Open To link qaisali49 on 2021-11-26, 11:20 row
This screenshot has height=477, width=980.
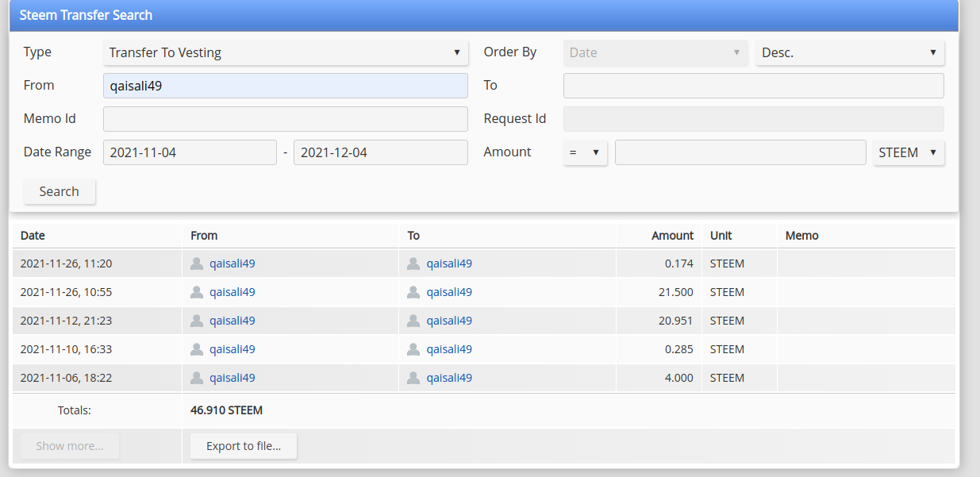tap(449, 264)
